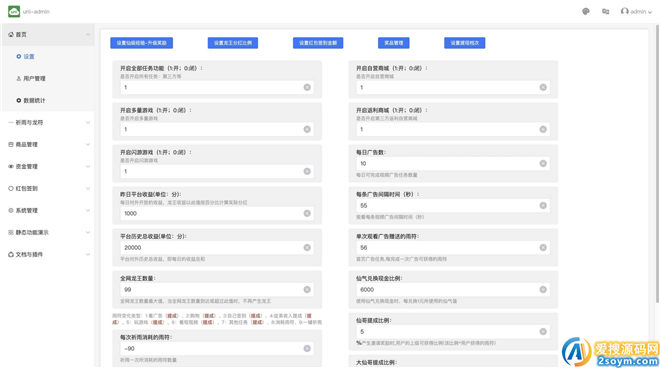Expand the 商品管理 sidebar menu
The height and width of the screenshot is (368, 660).
pyautogui.click(x=48, y=144)
